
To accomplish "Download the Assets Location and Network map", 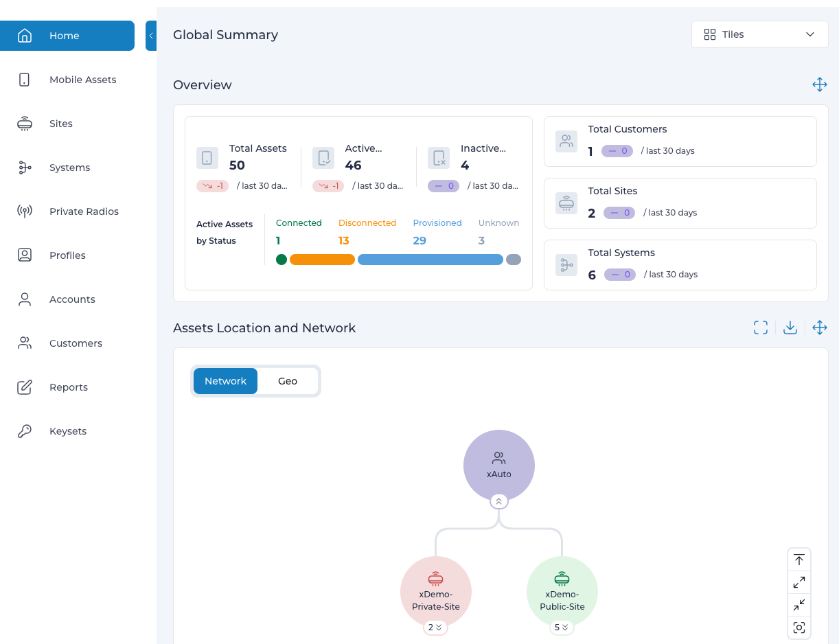I will [790, 327].
